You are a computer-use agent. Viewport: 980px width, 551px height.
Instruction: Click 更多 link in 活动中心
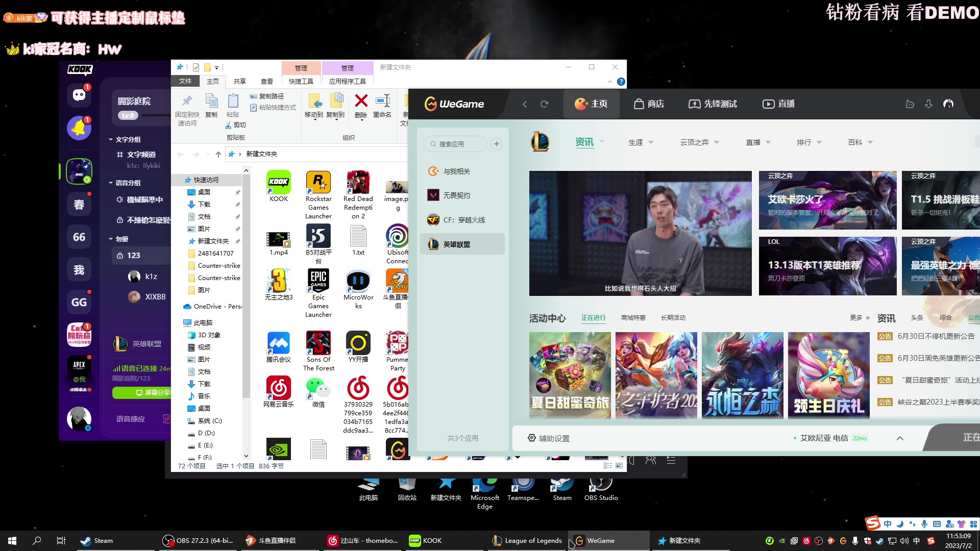(860, 317)
